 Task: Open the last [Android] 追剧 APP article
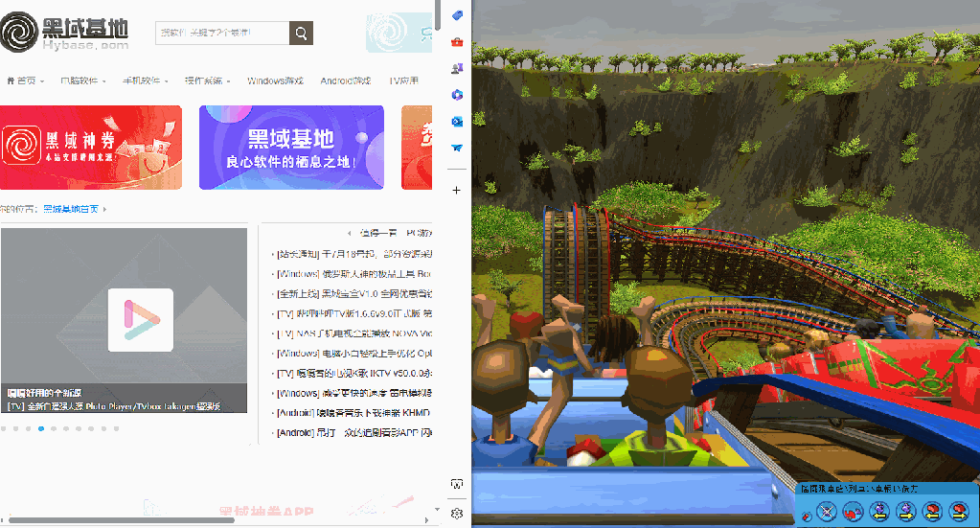point(353,433)
